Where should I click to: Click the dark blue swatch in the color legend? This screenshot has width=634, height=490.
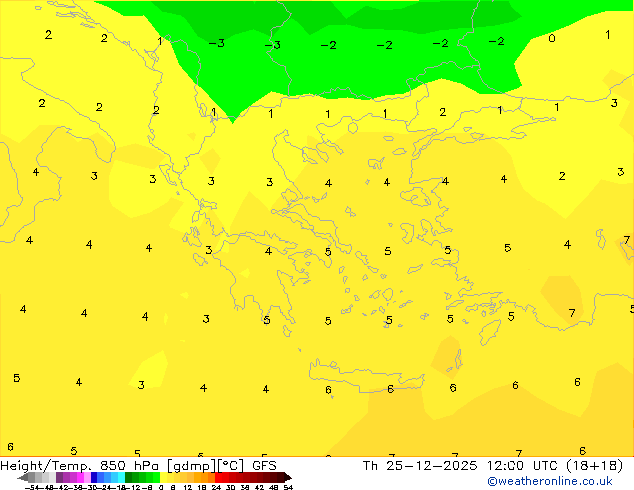[94, 477]
